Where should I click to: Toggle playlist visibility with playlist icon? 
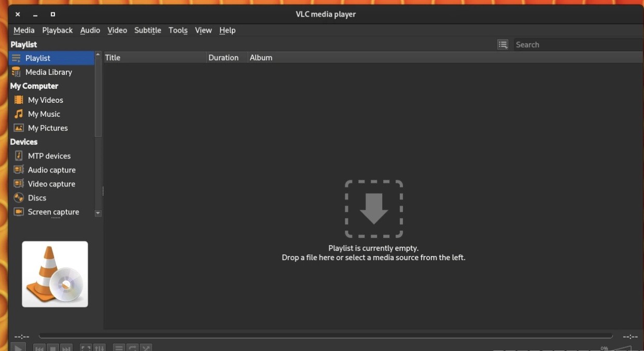pos(119,348)
